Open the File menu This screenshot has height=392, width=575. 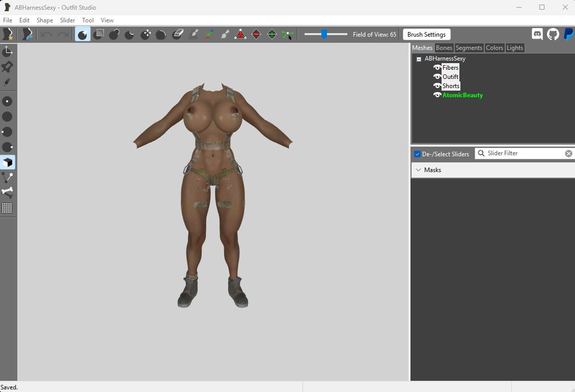point(8,20)
